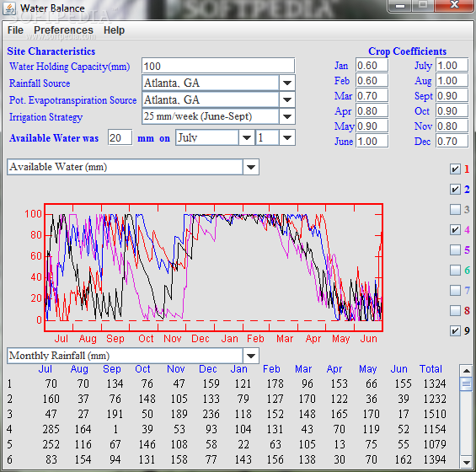Click the Water Holding Capacity input field
This screenshot has width=476, height=472.
[218, 66]
